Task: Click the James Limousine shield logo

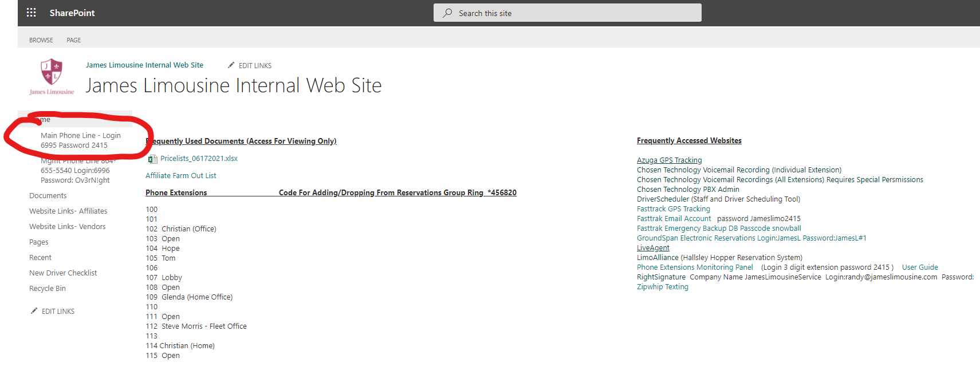Action: [x=52, y=77]
